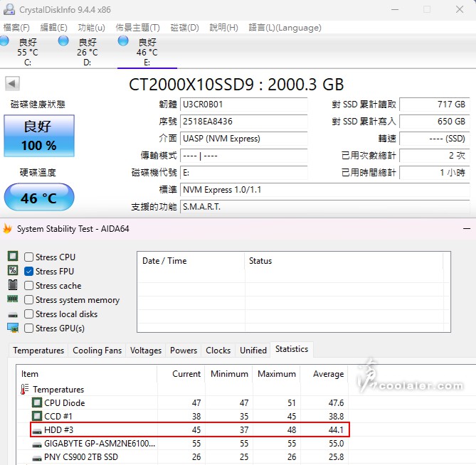Enable the Stress GPU(s) checkbox
Image resolution: width=476 pixels, height=465 pixels.
coord(29,328)
